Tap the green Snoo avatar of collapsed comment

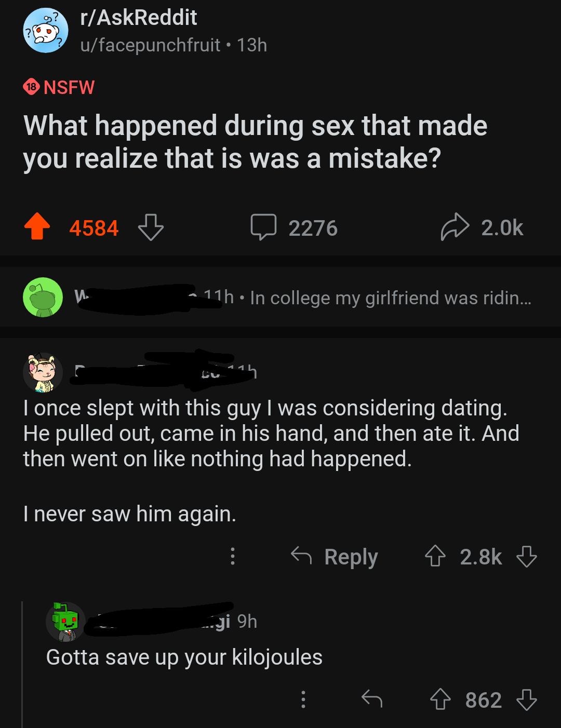(43, 298)
